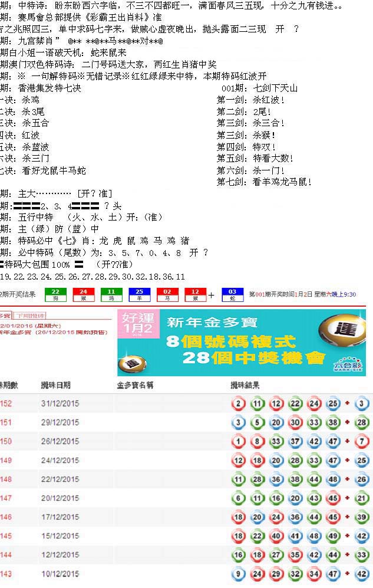
Task: Open draw number 146
Action: (x=6, y=517)
